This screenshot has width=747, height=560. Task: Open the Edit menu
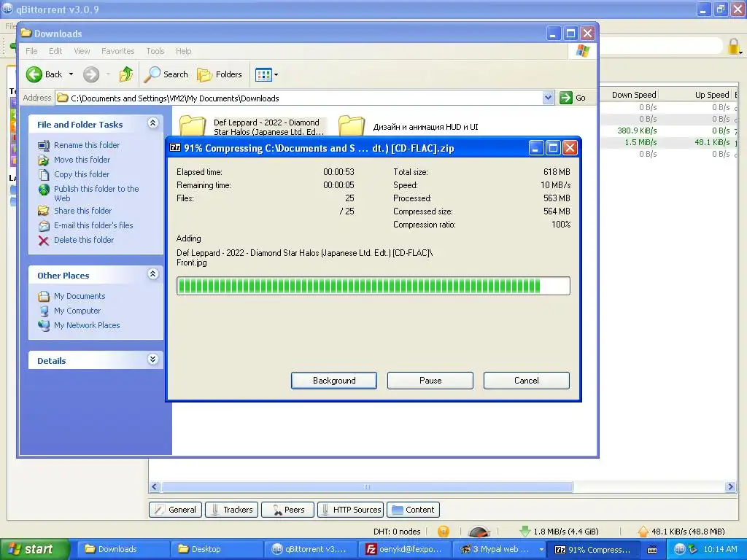tap(55, 51)
